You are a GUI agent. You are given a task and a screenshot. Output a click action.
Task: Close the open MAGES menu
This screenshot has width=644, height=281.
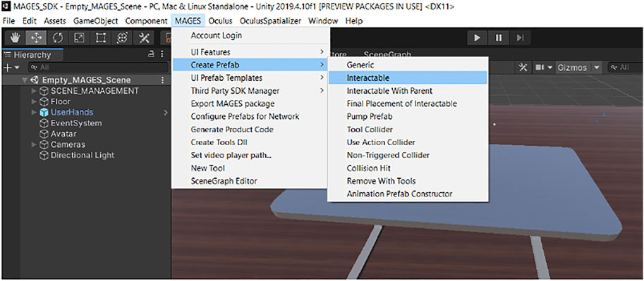pyautogui.click(x=188, y=20)
